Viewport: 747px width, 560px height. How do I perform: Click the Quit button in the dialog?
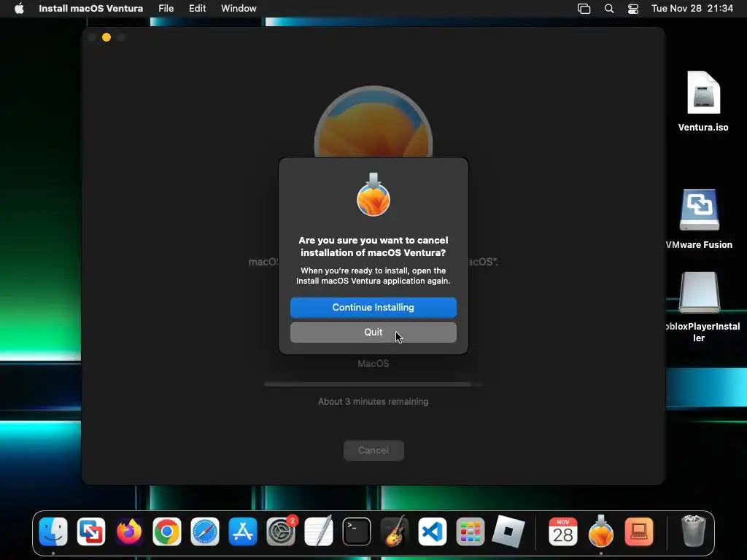pos(373,332)
